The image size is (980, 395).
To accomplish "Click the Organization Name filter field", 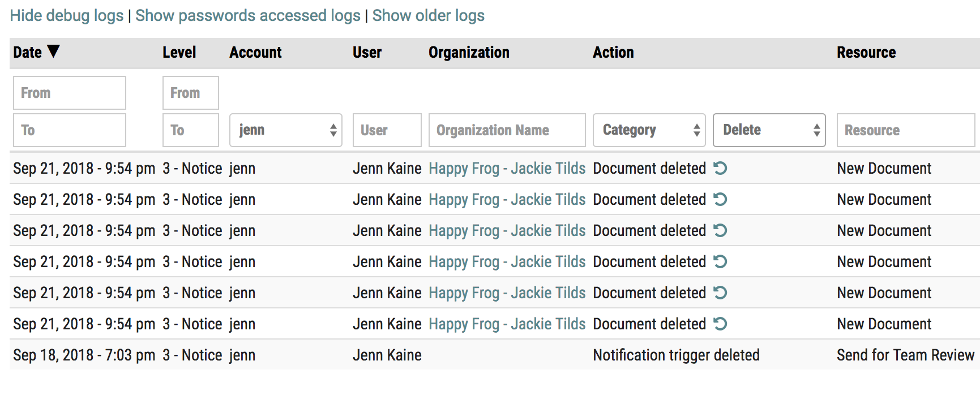I will point(507,130).
